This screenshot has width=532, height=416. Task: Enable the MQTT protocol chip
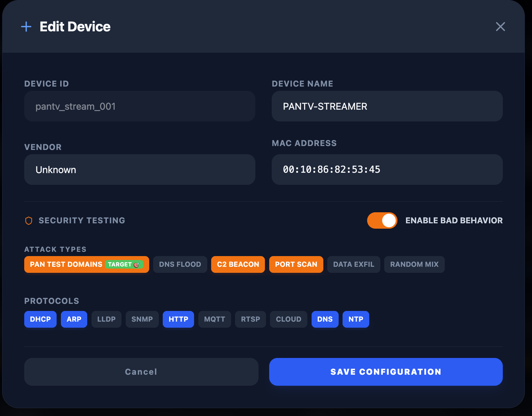(x=214, y=319)
